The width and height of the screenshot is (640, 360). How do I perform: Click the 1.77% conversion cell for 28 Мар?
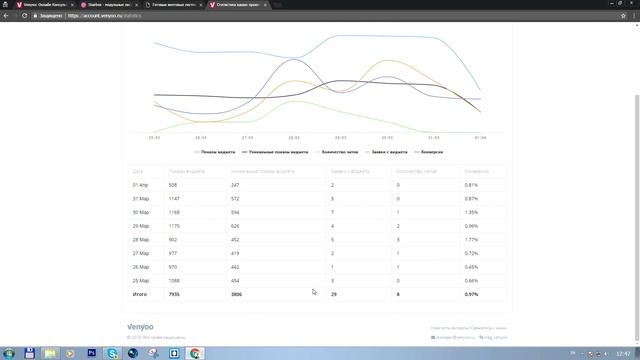(471, 240)
